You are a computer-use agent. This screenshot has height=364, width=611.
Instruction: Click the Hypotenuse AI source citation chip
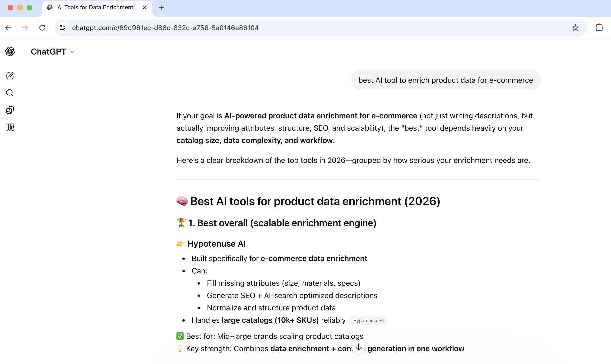tap(368, 321)
